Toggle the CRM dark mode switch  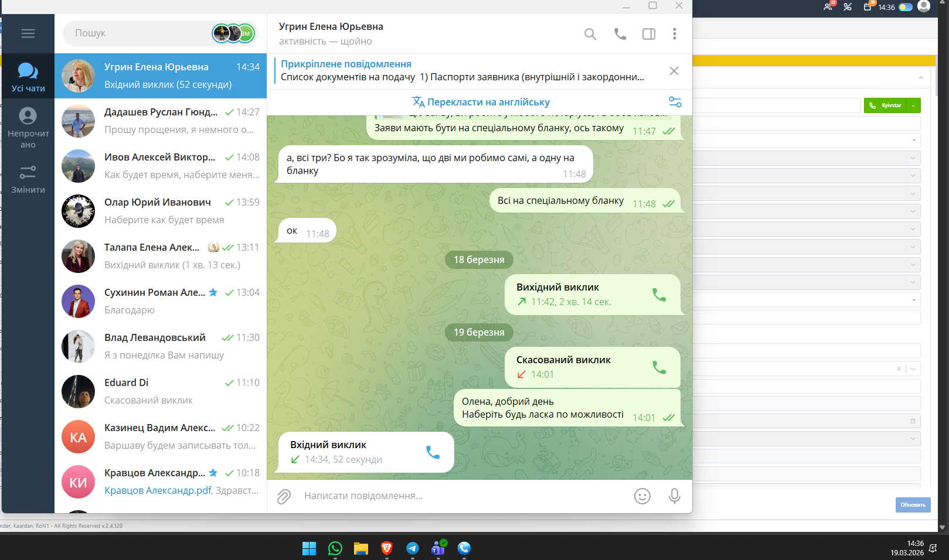tap(906, 7)
